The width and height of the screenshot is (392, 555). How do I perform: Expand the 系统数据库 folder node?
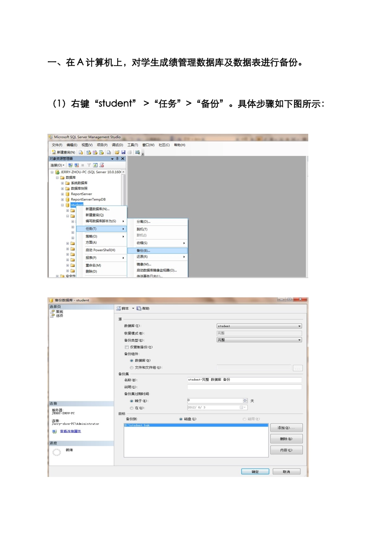tap(63, 183)
